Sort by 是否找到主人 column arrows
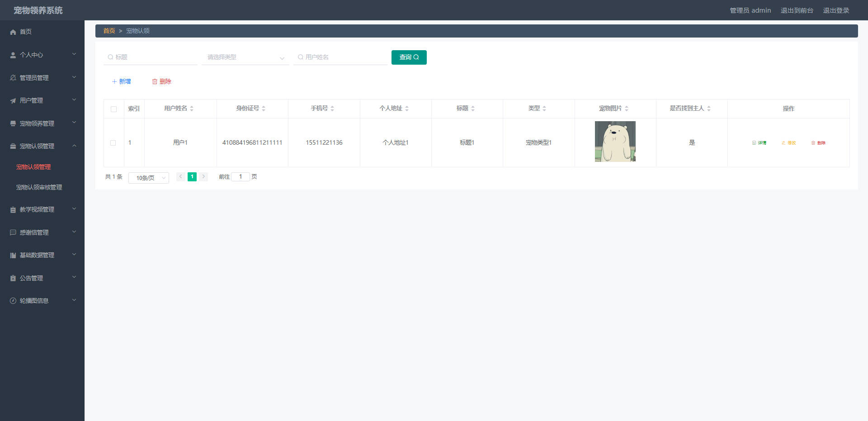 click(x=709, y=109)
